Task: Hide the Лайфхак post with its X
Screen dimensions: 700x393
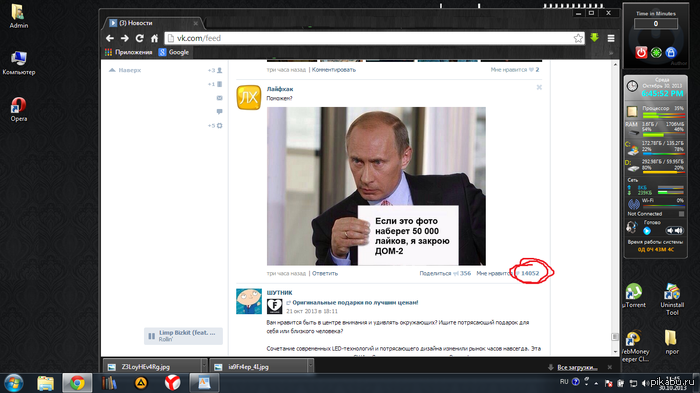Action: (x=539, y=88)
